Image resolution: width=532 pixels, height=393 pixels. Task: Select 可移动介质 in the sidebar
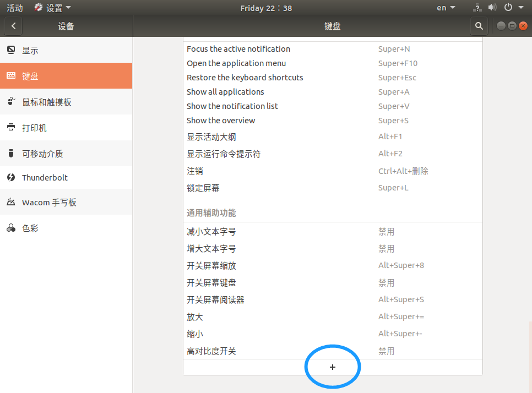66,153
